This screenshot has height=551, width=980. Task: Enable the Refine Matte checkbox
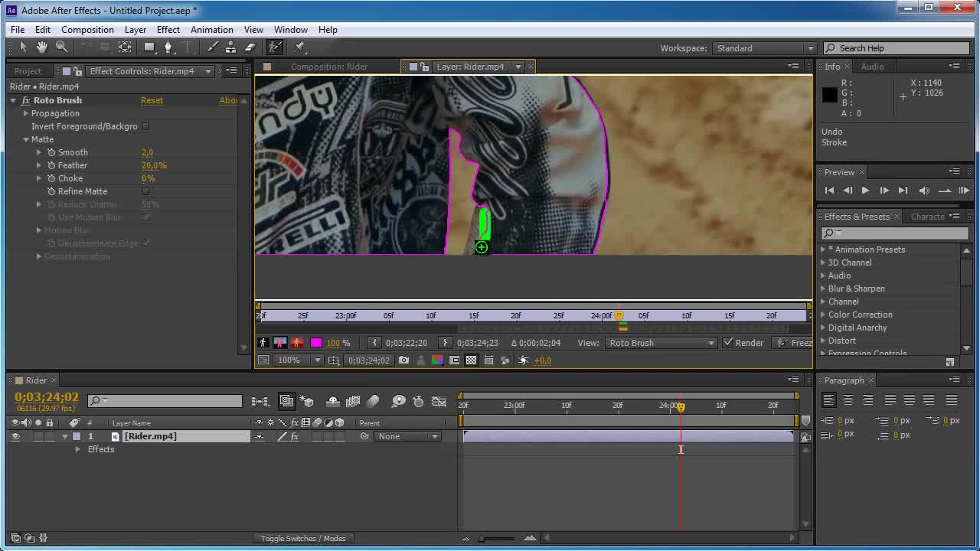tap(145, 191)
